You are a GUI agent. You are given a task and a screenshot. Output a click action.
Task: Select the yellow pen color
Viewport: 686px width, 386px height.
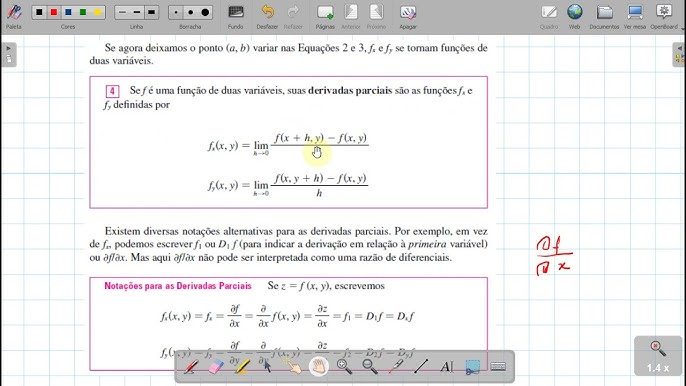point(98,12)
